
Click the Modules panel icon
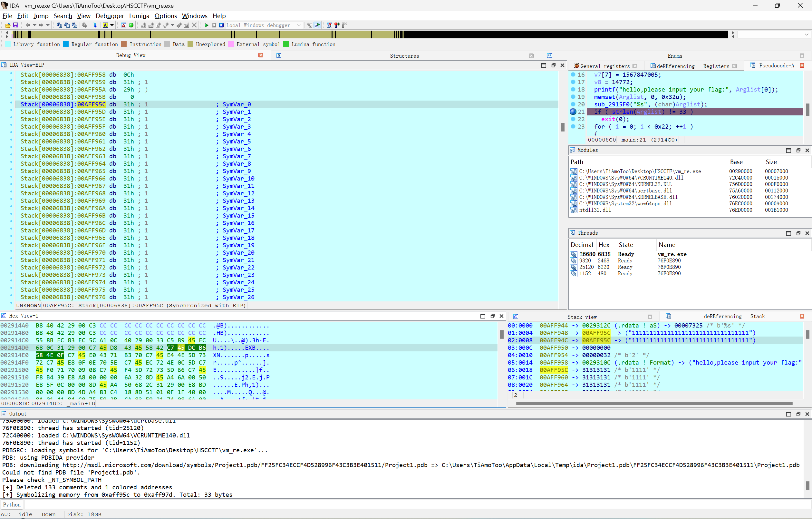click(572, 150)
